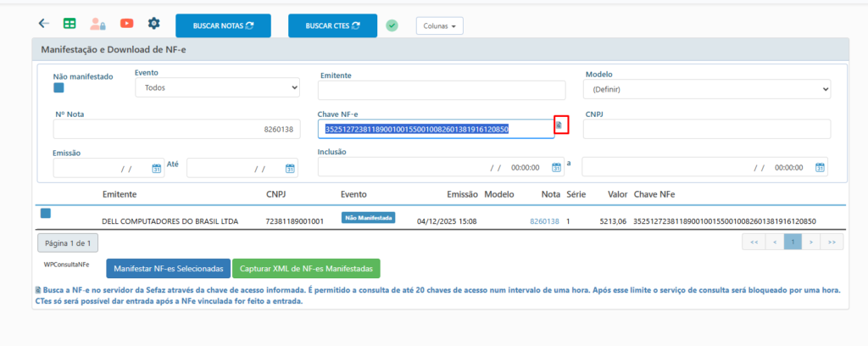This screenshot has width=868, height=346.
Task: Click Manifestar NF-es Selecionadas button
Action: pyautogui.click(x=167, y=269)
